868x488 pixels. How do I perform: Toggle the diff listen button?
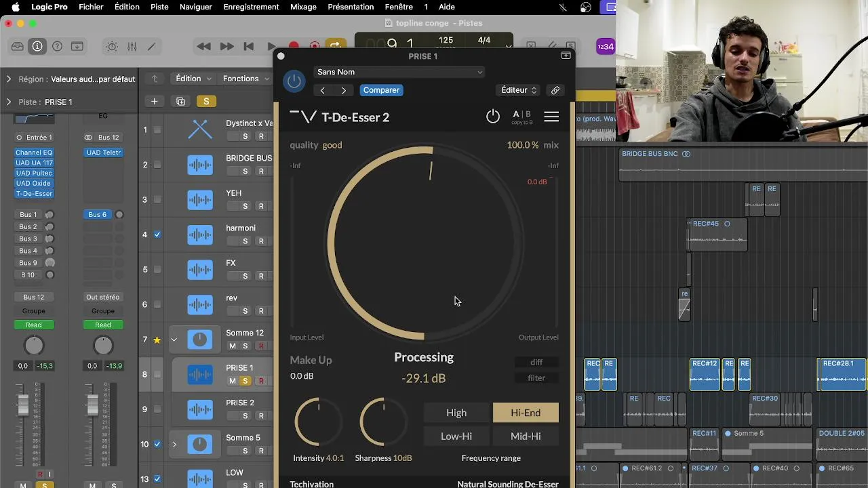536,363
